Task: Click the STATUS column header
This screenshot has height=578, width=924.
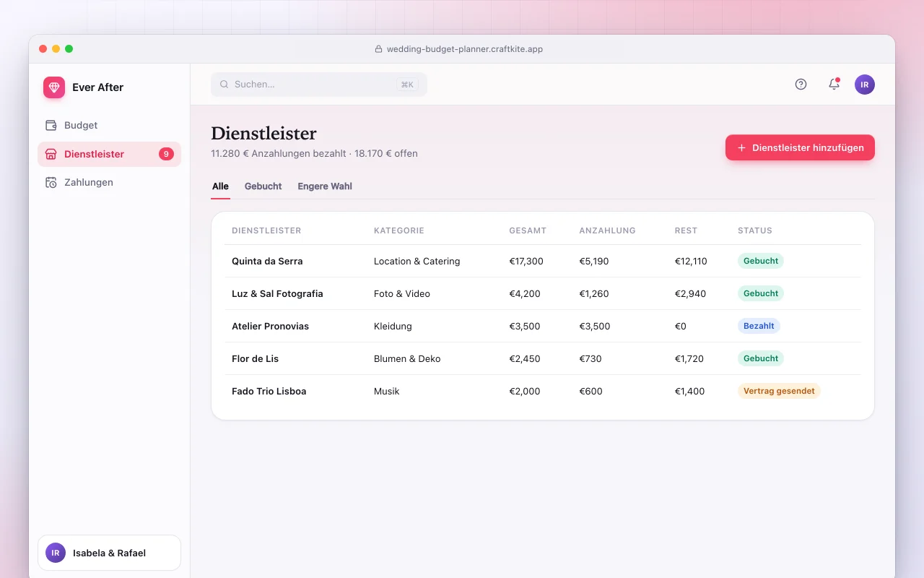Action: click(755, 230)
